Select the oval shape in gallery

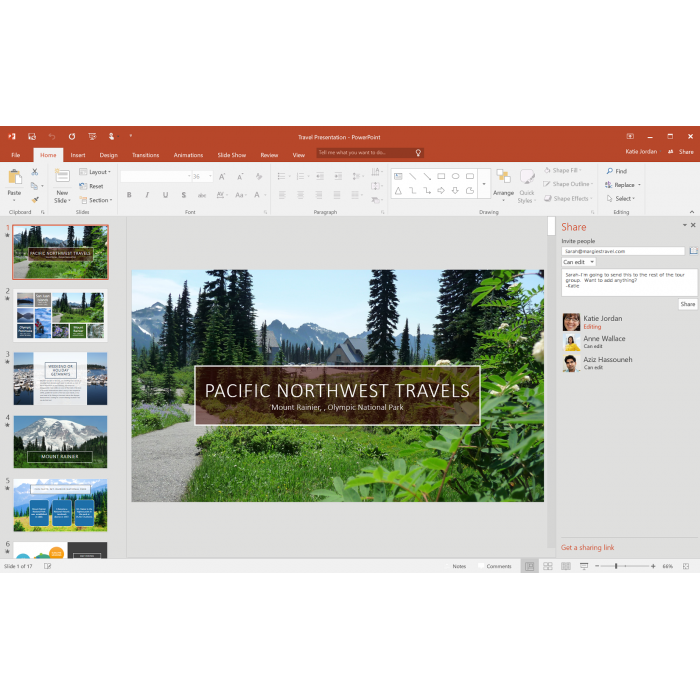[x=455, y=176]
